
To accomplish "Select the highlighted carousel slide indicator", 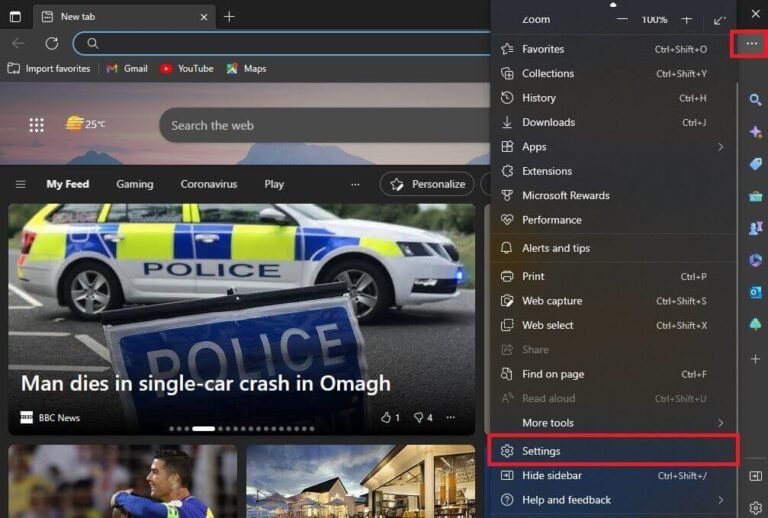I will pos(203,429).
